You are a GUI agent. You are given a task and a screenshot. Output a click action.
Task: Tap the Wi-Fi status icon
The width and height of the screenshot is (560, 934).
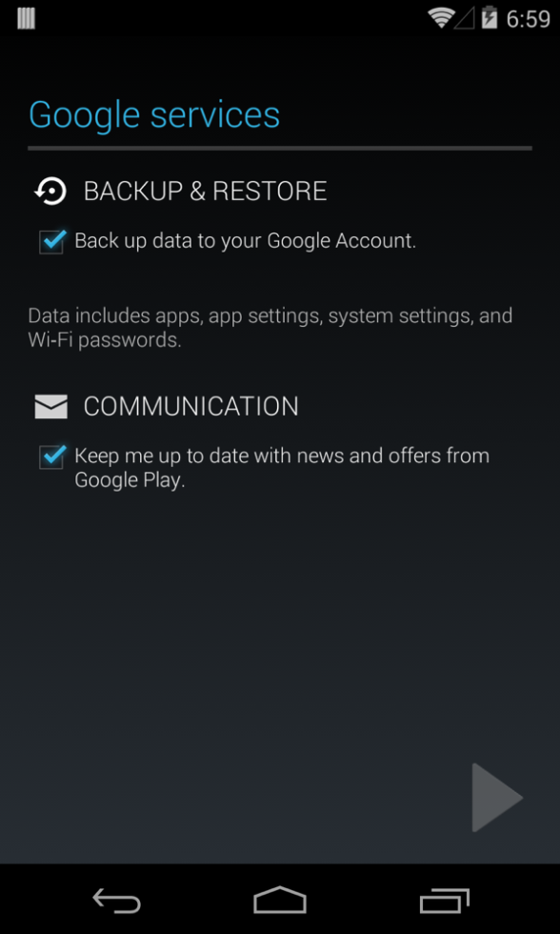pos(441,18)
